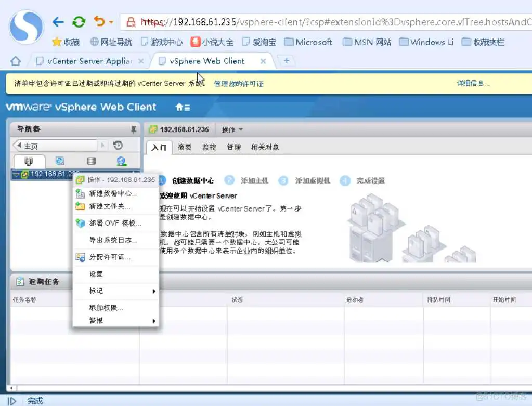Open the navigator history icon

[x=118, y=145]
